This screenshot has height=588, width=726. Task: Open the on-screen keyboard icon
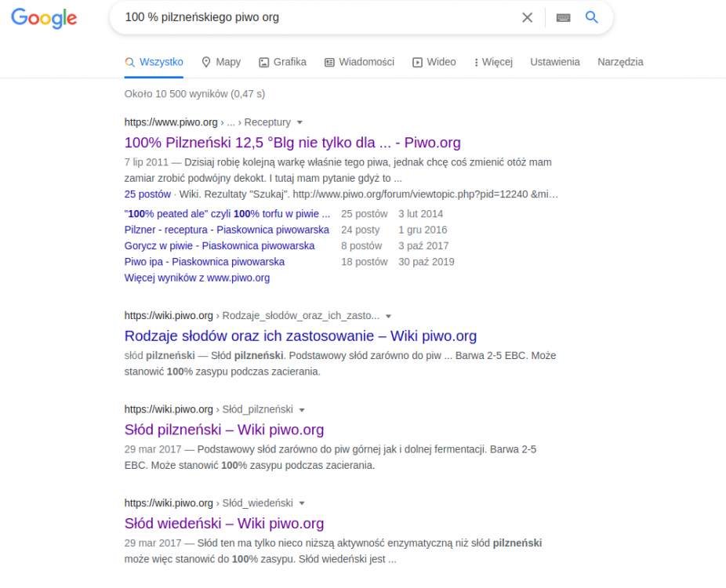(563, 17)
